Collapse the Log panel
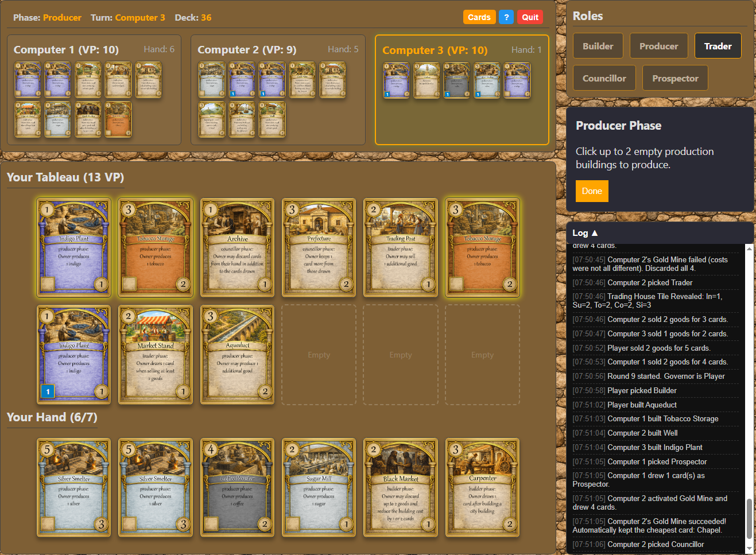The height and width of the screenshot is (555, 756). click(585, 233)
